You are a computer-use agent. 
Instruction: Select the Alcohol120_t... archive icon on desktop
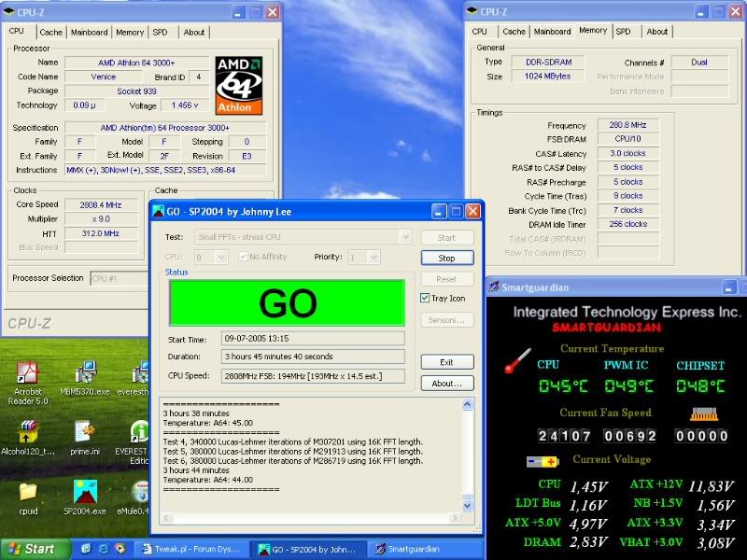point(28,432)
